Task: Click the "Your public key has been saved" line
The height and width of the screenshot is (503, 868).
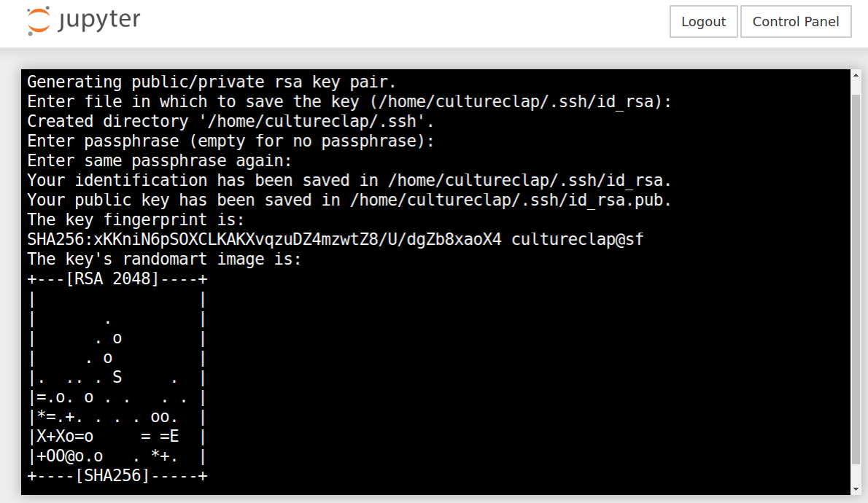Action: point(349,200)
